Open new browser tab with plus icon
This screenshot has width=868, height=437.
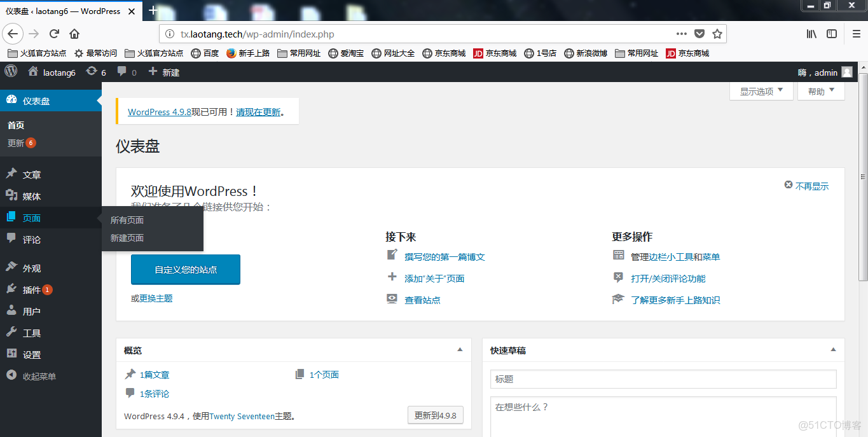point(153,10)
